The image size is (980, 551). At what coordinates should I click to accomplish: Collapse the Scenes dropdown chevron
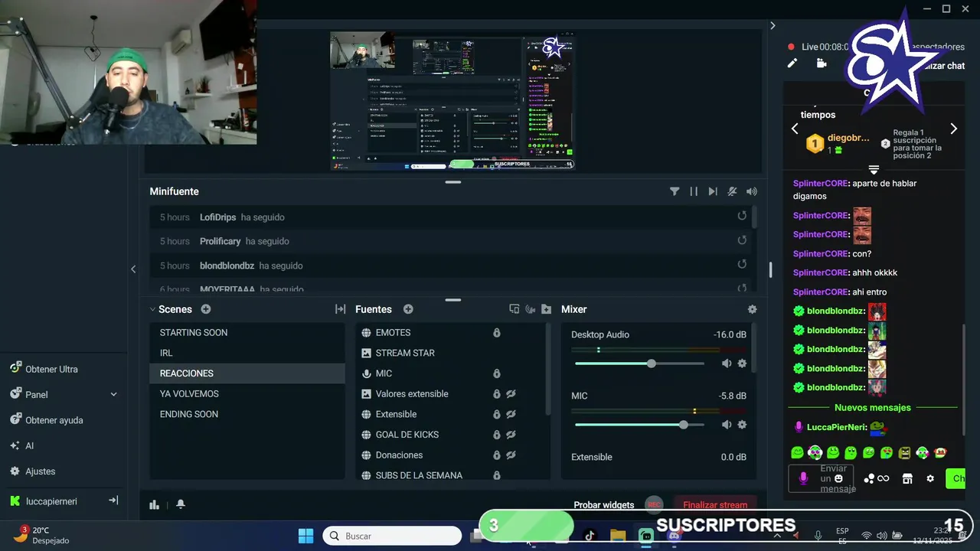152,309
